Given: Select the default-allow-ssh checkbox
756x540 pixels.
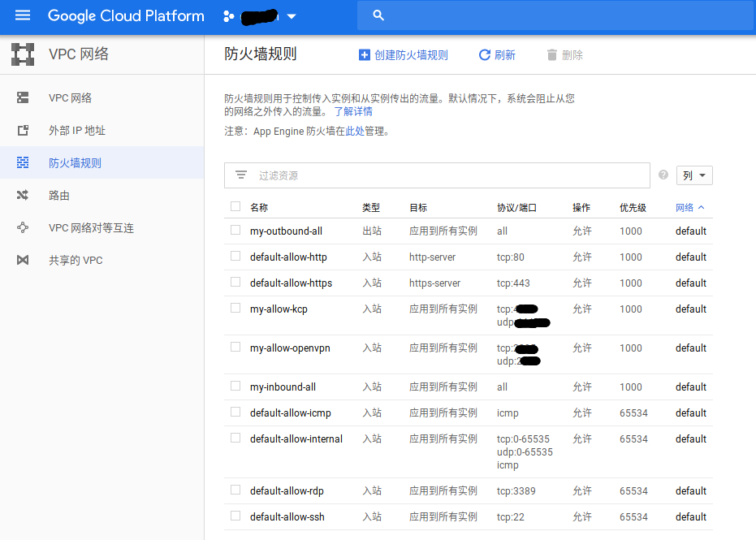Looking at the screenshot, I should click(235, 516).
